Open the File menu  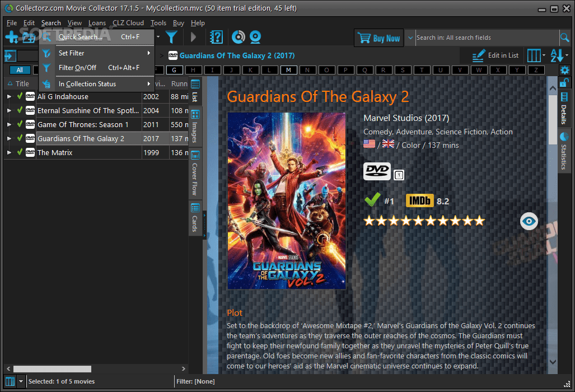(x=12, y=23)
